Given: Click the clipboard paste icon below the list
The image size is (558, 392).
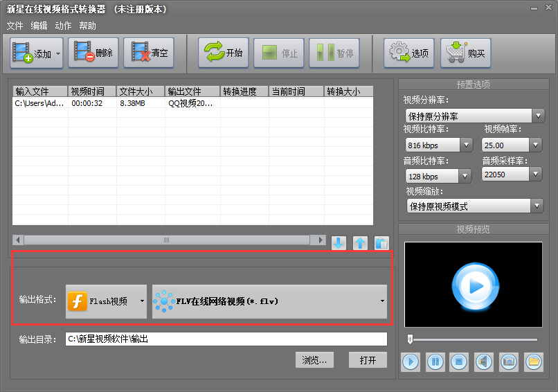Looking at the screenshot, I should pos(381,243).
